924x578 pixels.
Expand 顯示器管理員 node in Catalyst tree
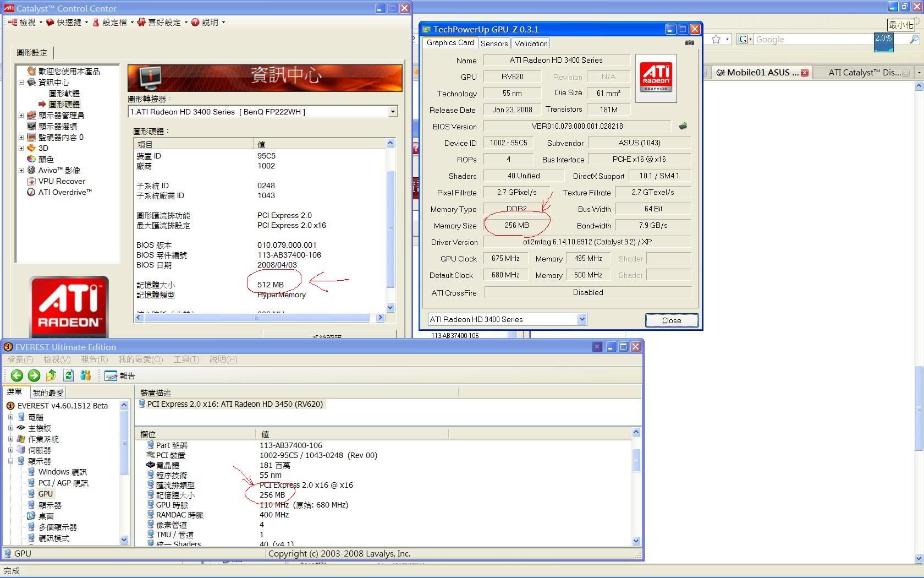(x=21, y=115)
